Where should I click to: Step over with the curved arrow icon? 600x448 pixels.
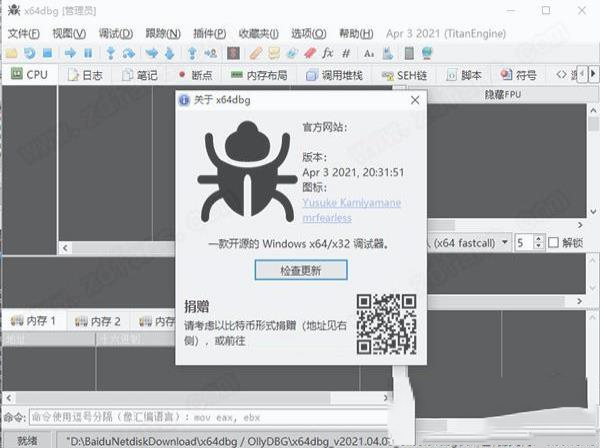(x=129, y=53)
